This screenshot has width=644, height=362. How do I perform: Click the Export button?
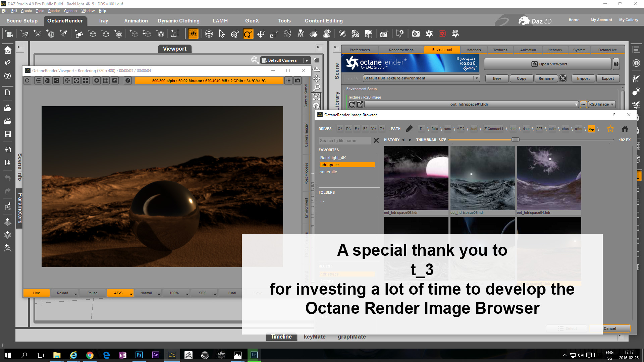point(608,78)
